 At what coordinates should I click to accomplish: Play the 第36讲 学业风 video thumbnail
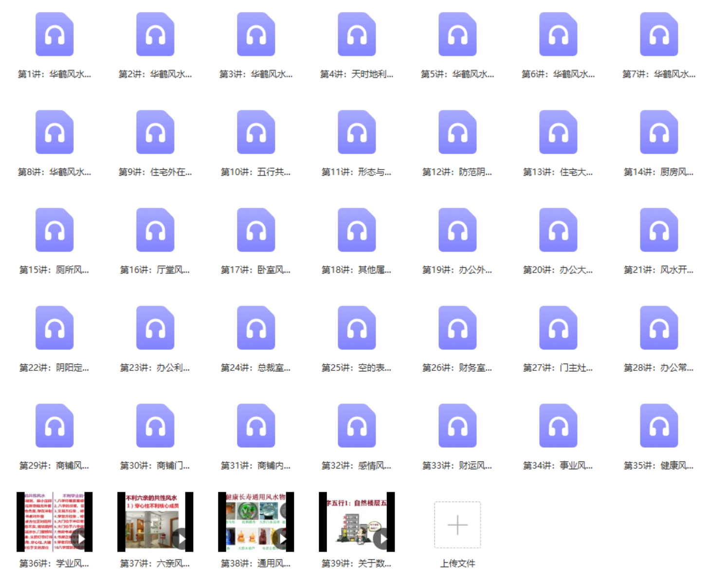pos(55,522)
